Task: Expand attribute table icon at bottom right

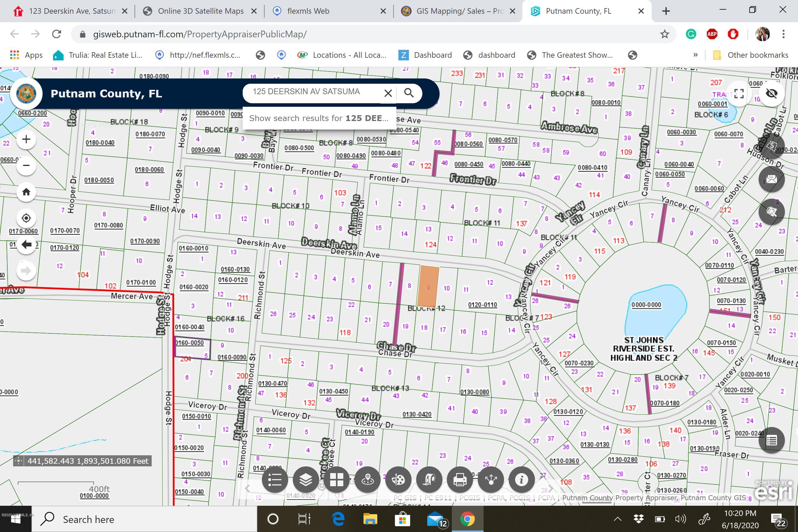Action: pos(771,440)
